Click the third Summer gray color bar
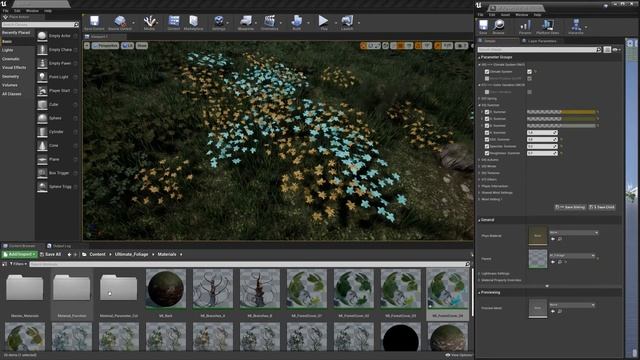This screenshot has width=640, height=360. click(561, 126)
